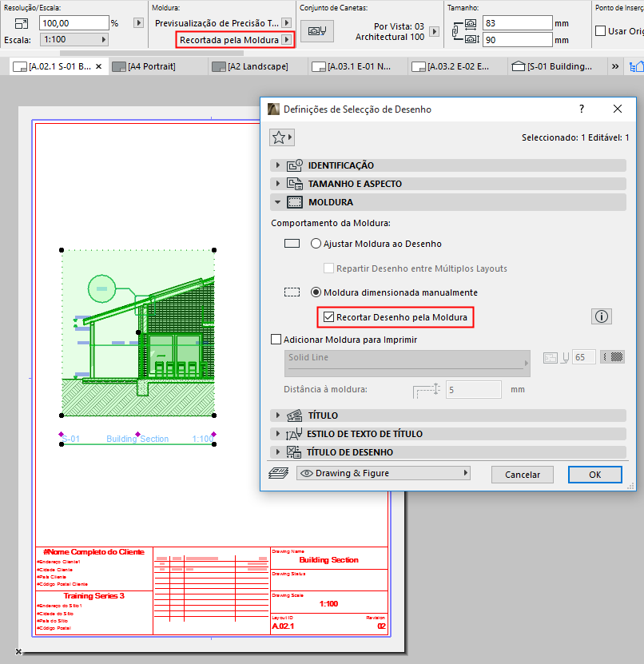Click the info button beside Recortar Desenho
Image resolution: width=644 pixels, height=664 pixels.
(x=601, y=316)
